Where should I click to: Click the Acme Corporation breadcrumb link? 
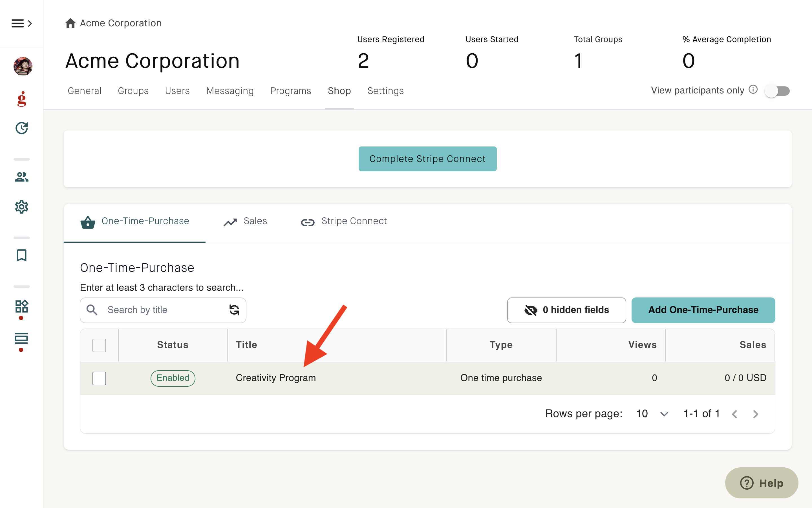121,23
